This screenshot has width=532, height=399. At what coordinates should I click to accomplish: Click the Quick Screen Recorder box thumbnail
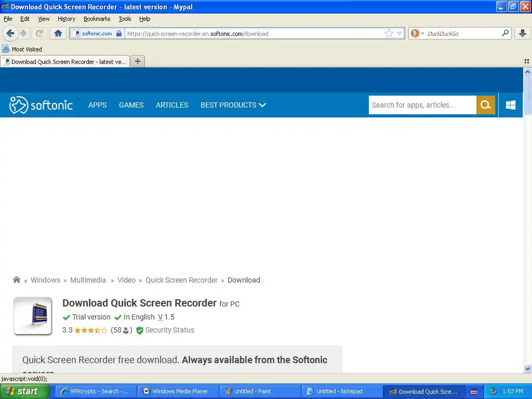(33, 316)
